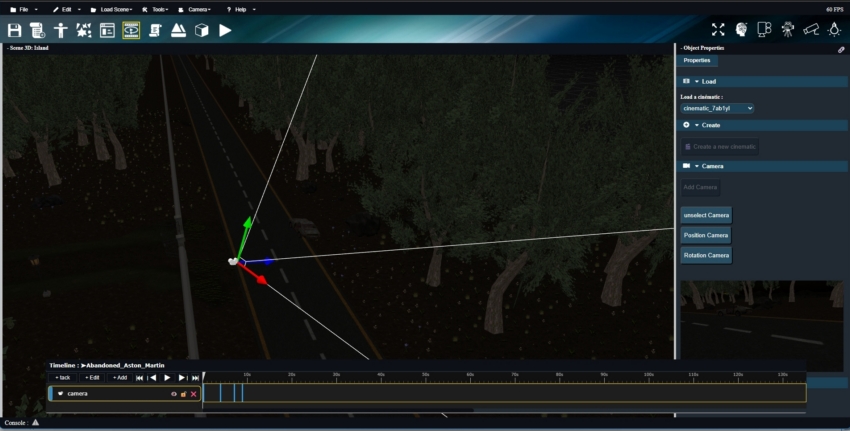The height and width of the screenshot is (431, 850).
Task: Toggle the camera track lock icon
Action: click(x=184, y=394)
